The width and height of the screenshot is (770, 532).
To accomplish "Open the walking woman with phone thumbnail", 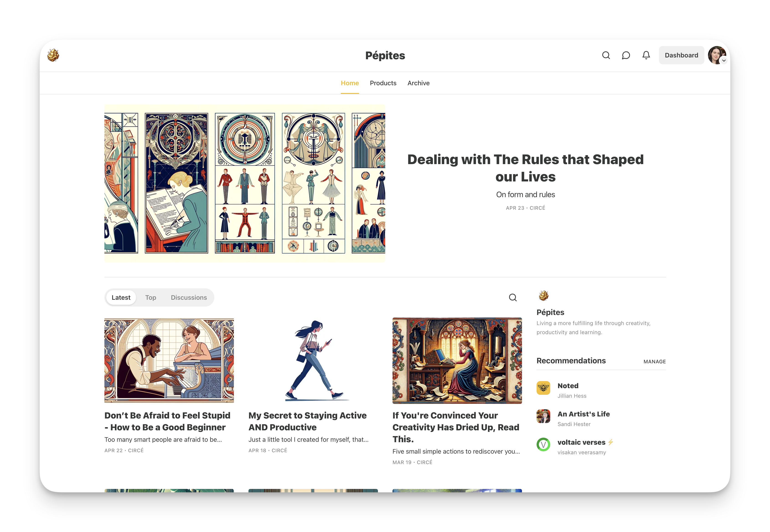I will [313, 360].
